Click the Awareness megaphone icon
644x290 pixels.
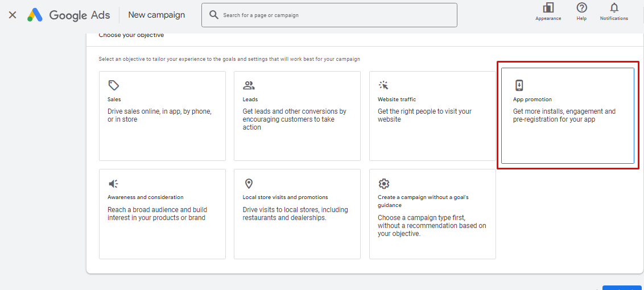click(x=114, y=184)
